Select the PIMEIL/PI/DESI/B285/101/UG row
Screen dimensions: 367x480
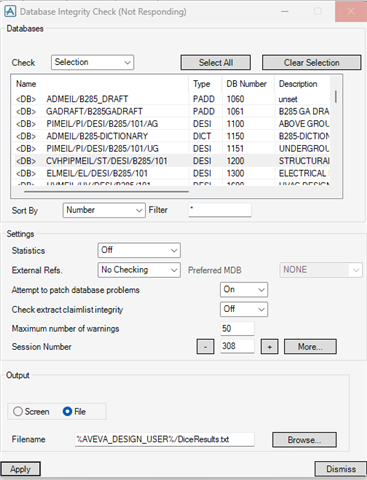pos(171,148)
